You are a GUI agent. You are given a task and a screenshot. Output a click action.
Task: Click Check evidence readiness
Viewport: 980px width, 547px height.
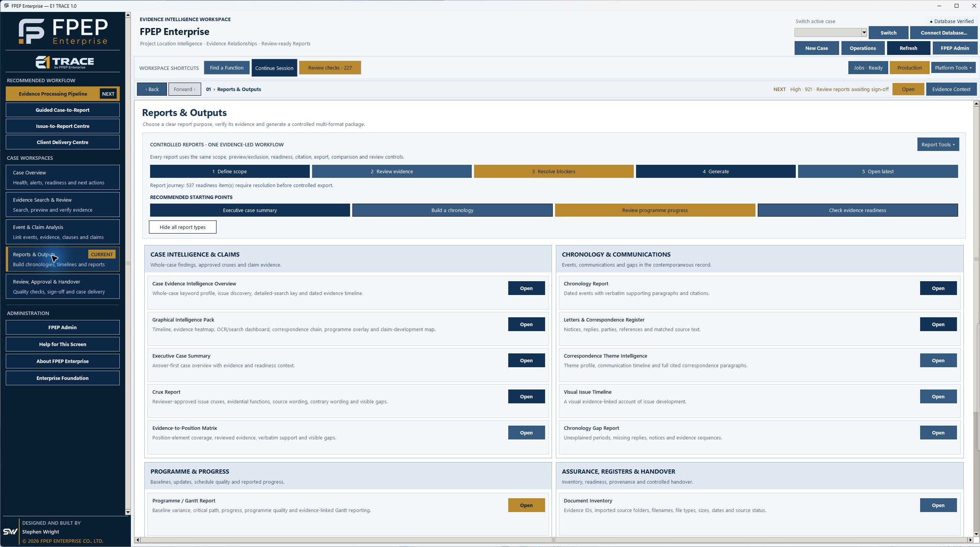(858, 210)
